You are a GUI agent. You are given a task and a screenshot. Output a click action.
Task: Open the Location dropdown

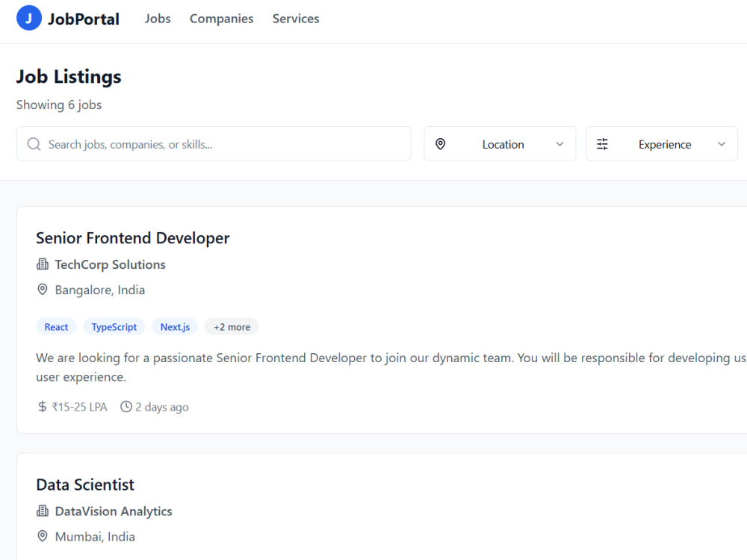click(x=500, y=144)
